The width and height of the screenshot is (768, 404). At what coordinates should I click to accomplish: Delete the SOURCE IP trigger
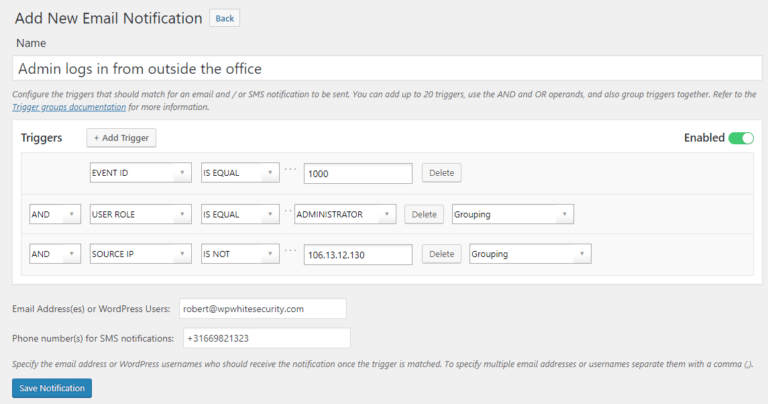441,254
